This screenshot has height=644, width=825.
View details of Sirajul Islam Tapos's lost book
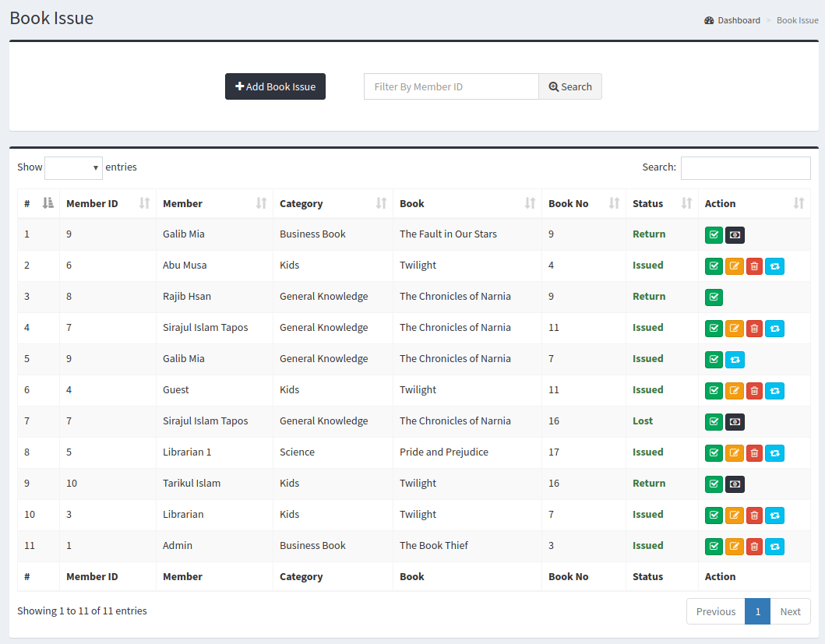tap(735, 421)
